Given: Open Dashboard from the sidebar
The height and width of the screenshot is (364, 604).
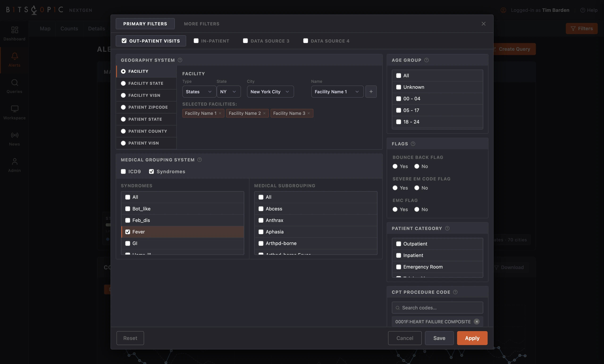Looking at the screenshot, I should click(14, 33).
